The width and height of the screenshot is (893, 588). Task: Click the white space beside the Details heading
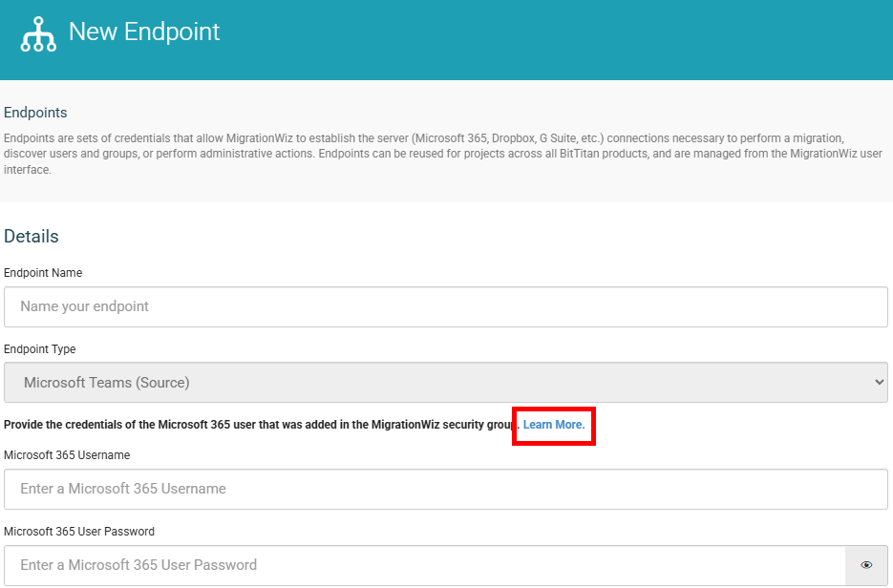pos(456,236)
